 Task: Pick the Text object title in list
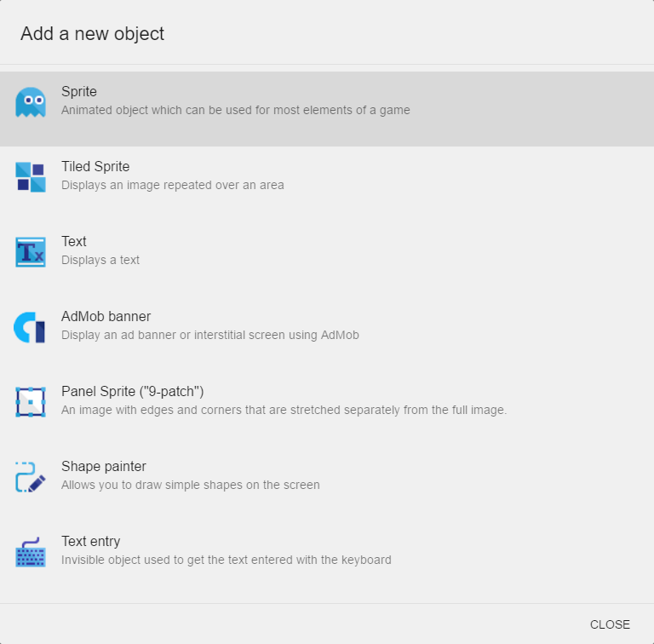[x=74, y=242]
